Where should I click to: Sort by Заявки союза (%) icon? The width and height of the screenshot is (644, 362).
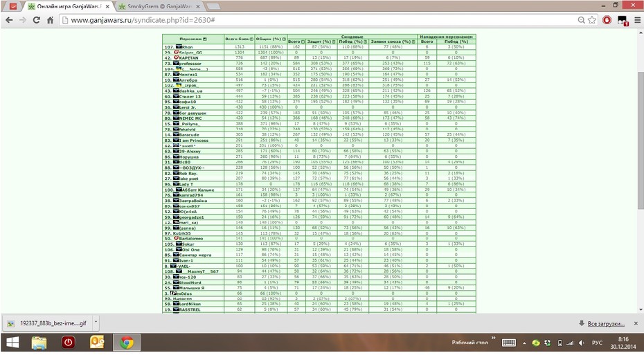(413, 42)
